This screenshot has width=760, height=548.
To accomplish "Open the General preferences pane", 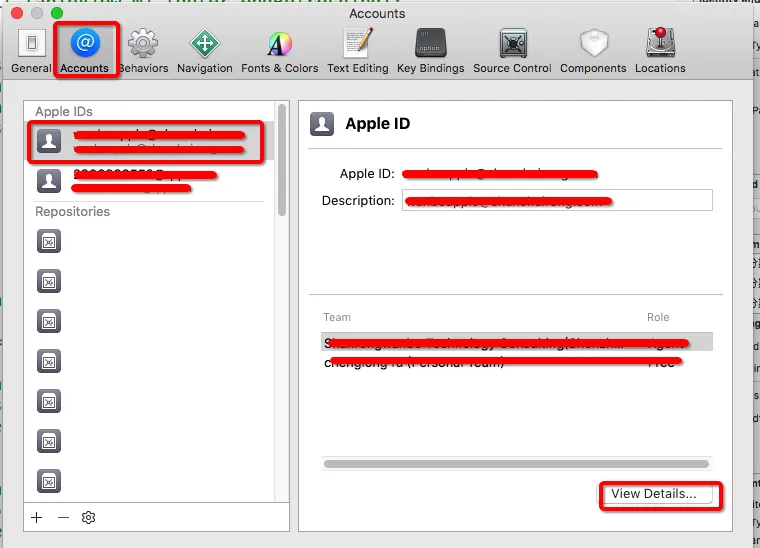I will tap(32, 51).
